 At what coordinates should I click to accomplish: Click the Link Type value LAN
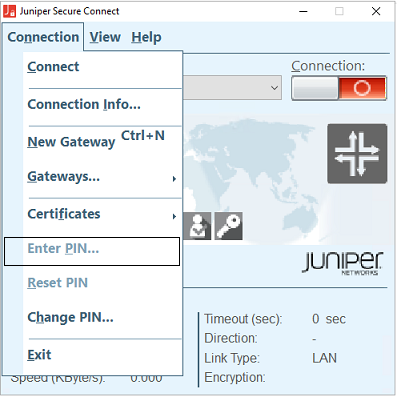point(324,358)
